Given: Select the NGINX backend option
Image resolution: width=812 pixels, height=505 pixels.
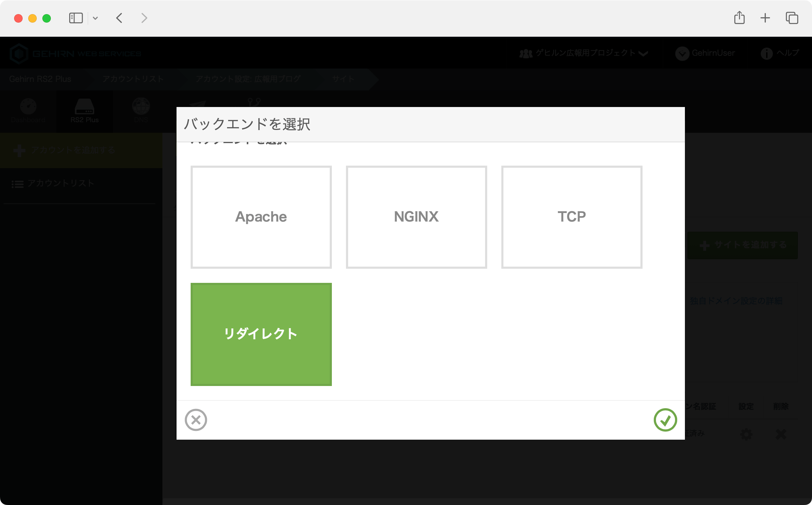Looking at the screenshot, I should click(416, 217).
